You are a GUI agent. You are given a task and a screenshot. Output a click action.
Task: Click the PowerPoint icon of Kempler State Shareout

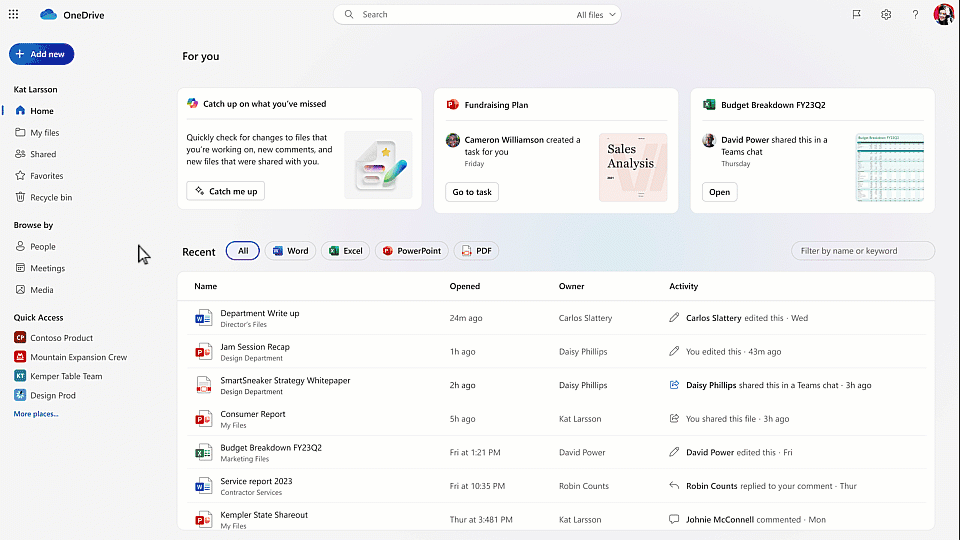(203, 520)
